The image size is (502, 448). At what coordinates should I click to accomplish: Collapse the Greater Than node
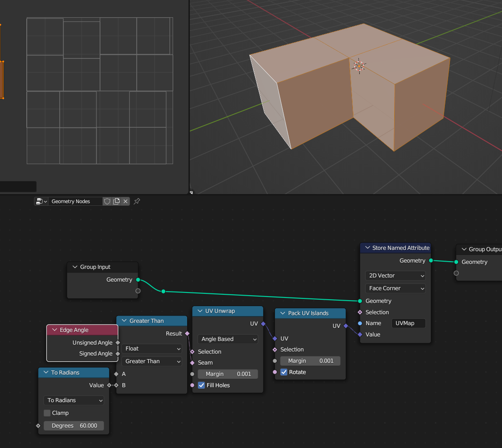click(124, 321)
